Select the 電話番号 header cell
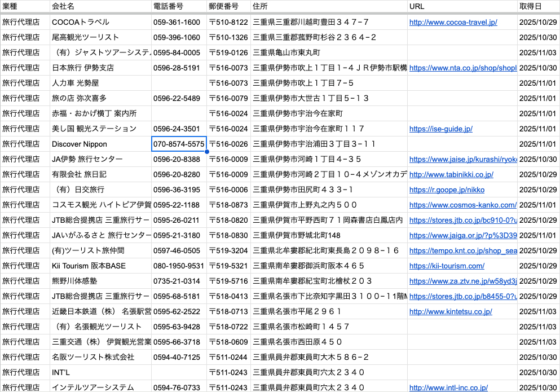The height and width of the screenshot is (392, 560). click(x=179, y=6)
